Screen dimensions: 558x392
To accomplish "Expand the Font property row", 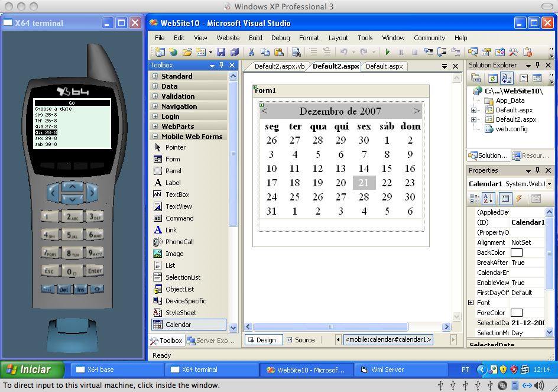I will coord(471,303).
